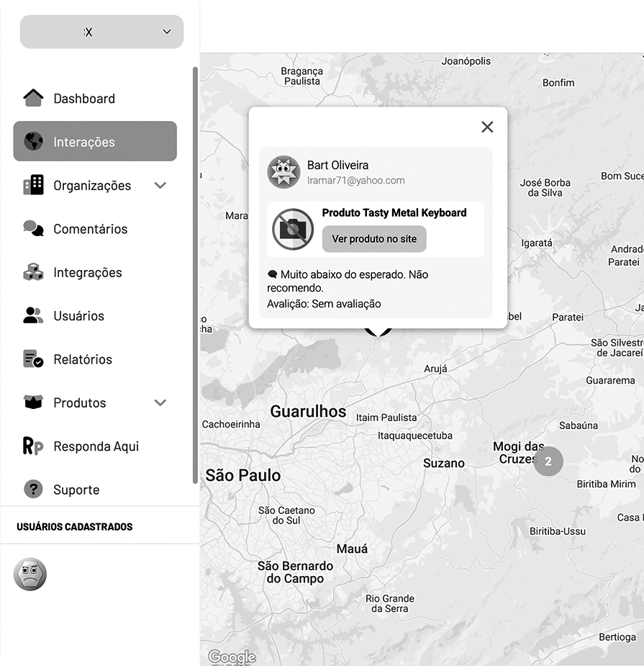The image size is (644, 666).
Task: Click the cluster marker labeled 2
Action: point(548,462)
